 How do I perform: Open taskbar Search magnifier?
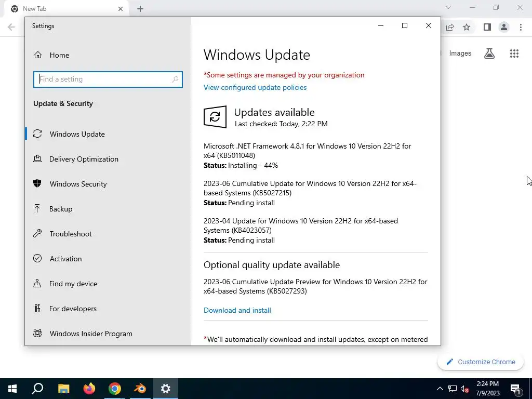tap(37, 389)
